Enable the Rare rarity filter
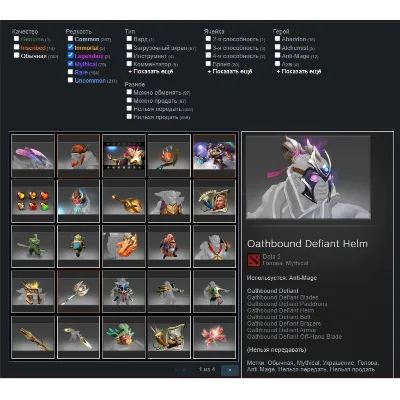Viewport: 400px width, 400px height. tap(70, 72)
